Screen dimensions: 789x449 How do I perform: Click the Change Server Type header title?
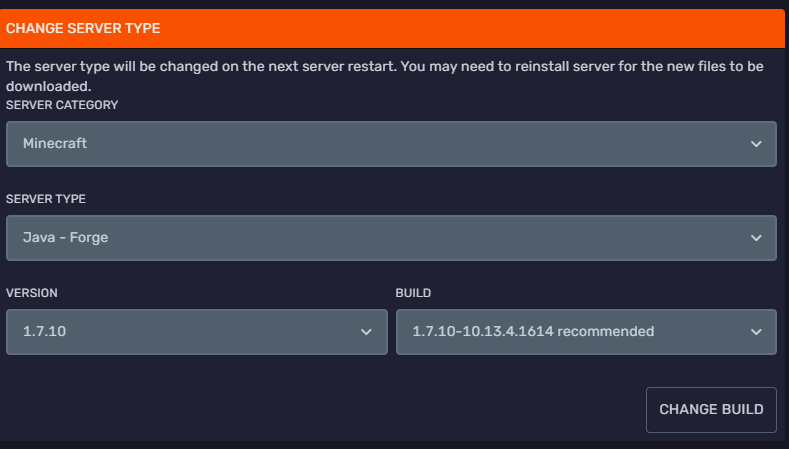(83, 29)
